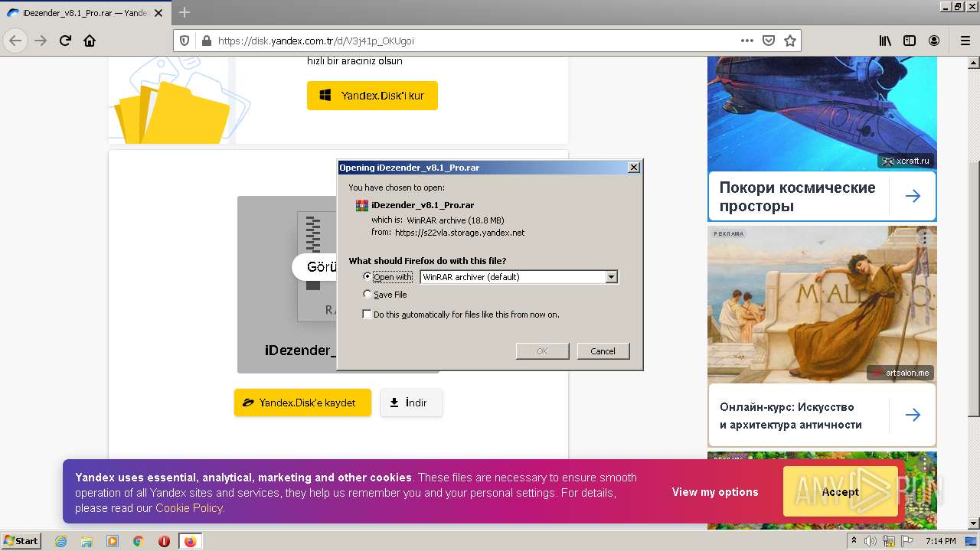The height and width of the screenshot is (551, 980).
Task: Click the browser forward arrow
Action: pyautogui.click(x=41, y=41)
